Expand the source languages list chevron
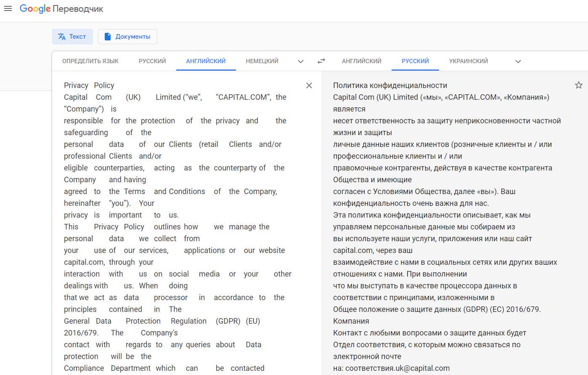 [x=301, y=61]
